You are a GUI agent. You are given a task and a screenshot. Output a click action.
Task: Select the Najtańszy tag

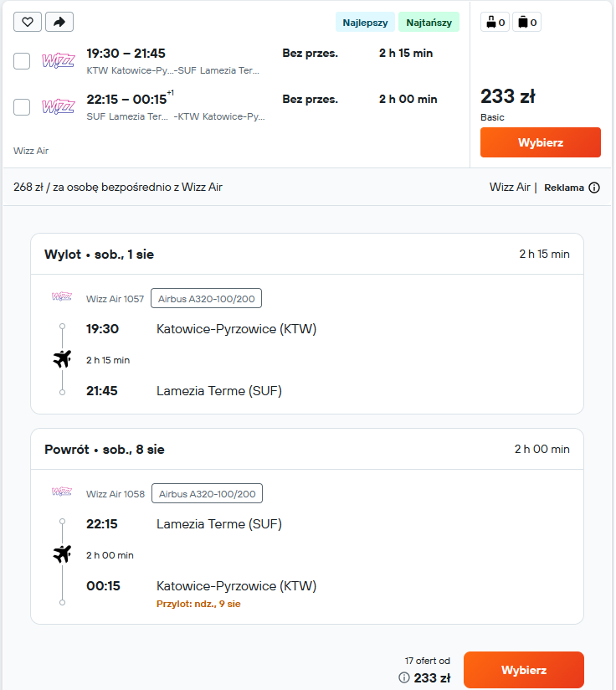pos(429,23)
